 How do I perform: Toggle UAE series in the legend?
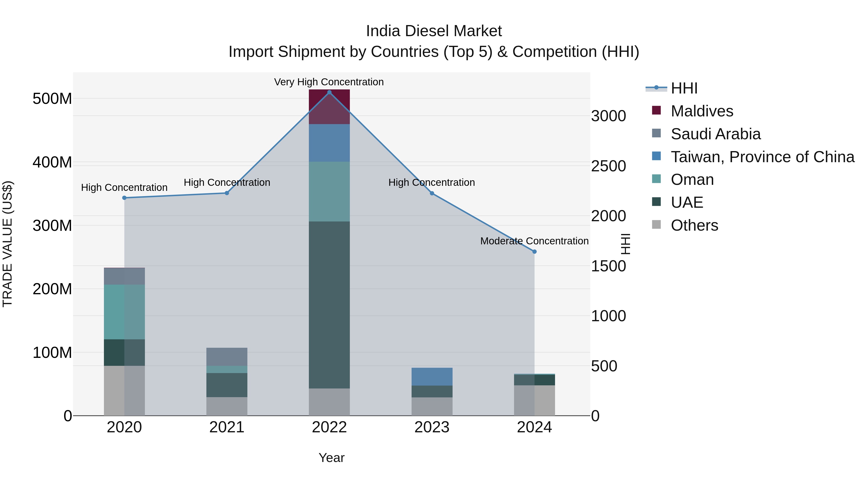677,202
